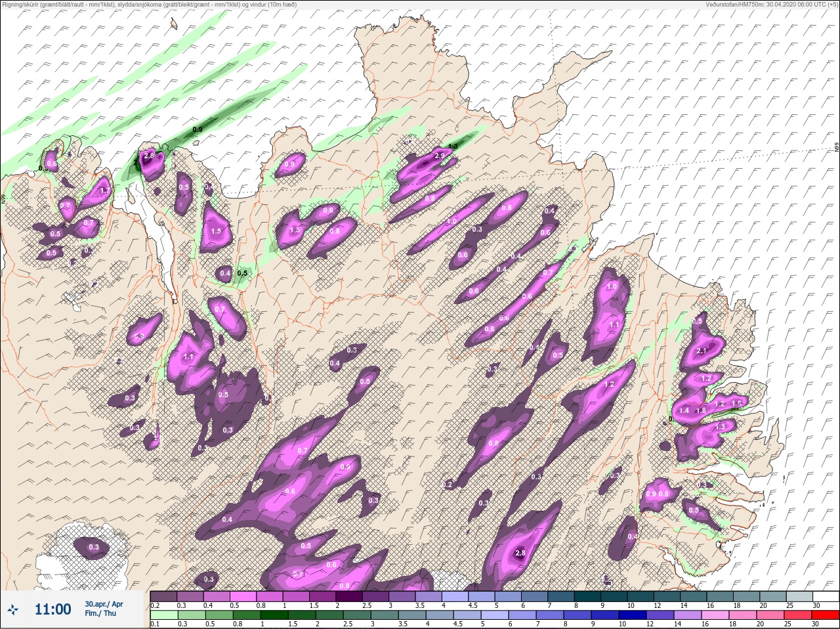Select violet 12 swatch in lower legend
The height and width of the screenshot is (629, 840).
tap(660, 615)
